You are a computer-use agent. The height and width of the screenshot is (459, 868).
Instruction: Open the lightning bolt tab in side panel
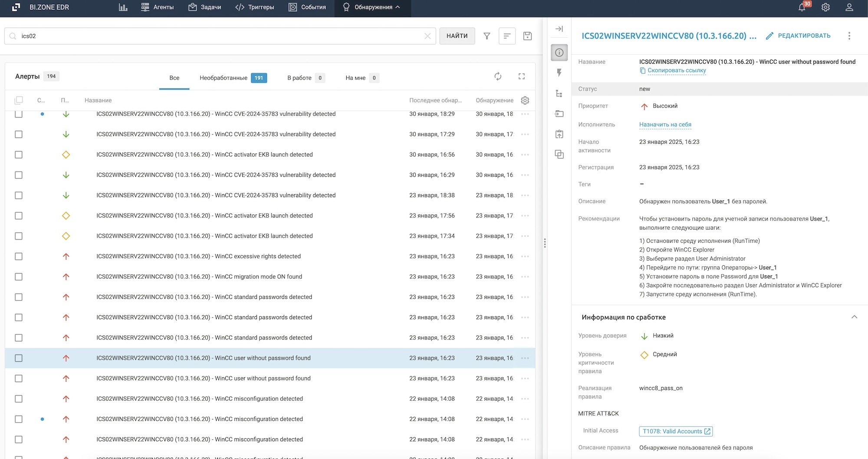click(x=559, y=73)
